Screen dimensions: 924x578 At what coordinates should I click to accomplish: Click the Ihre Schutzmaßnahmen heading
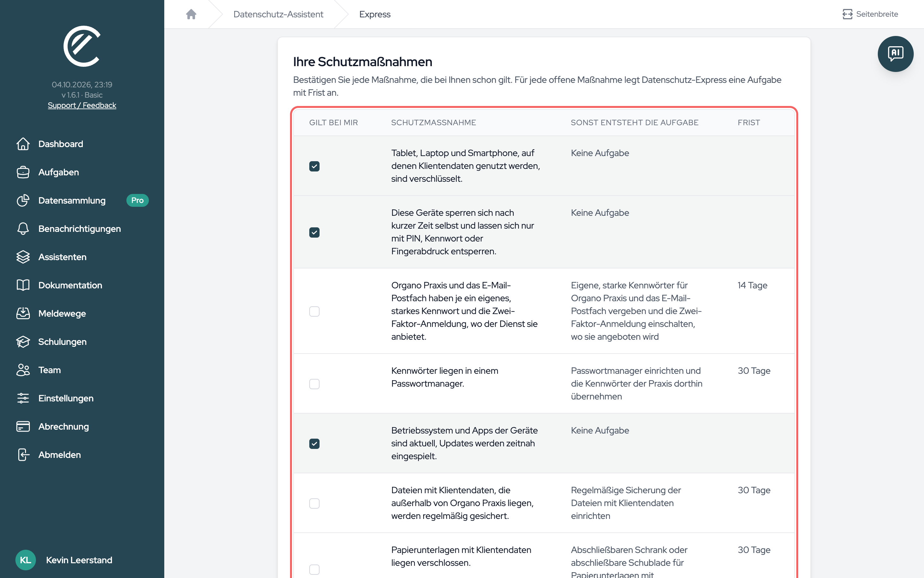click(x=362, y=62)
